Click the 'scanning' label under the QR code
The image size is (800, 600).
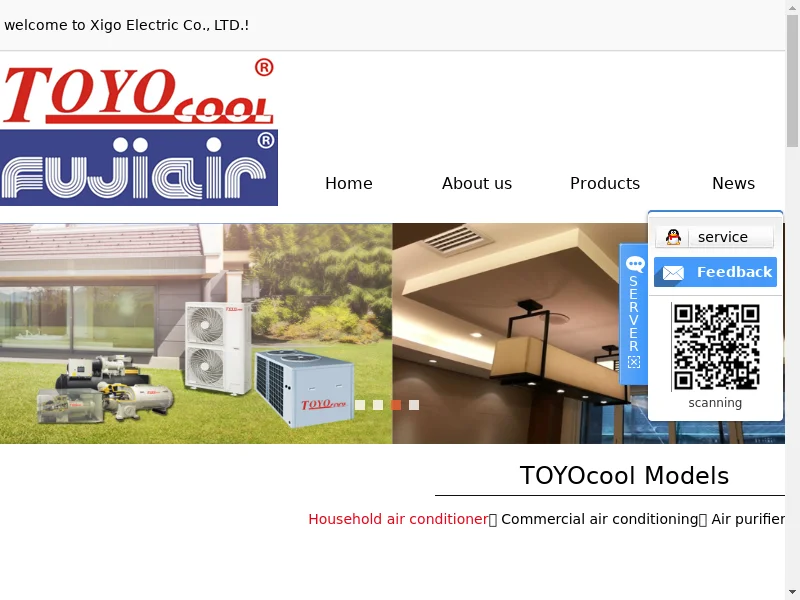click(x=715, y=403)
